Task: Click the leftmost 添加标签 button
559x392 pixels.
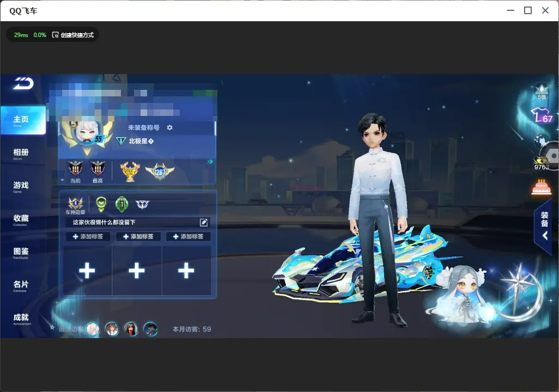Action: pos(88,236)
